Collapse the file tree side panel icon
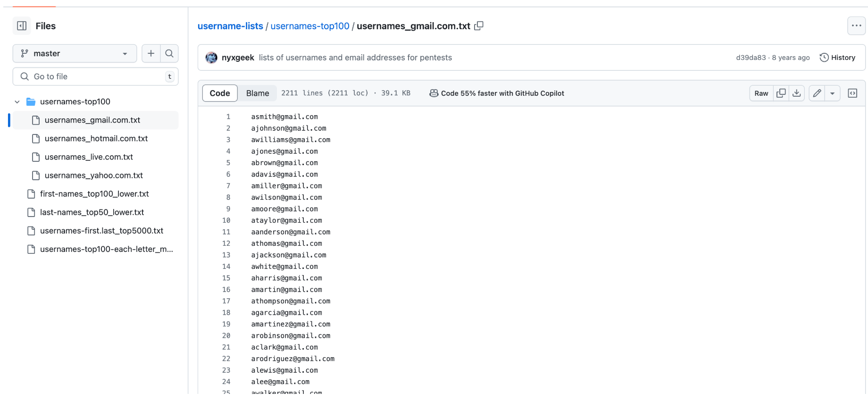The width and height of the screenshot is (868, 401). coord(22,26)
